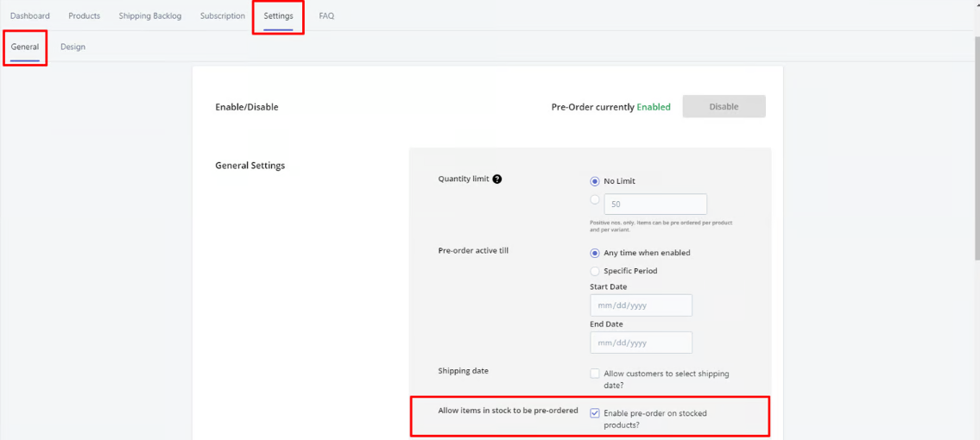Focus the Start Date input field
980x440 pixels.
pyautogui.click(x=641, y=305)
